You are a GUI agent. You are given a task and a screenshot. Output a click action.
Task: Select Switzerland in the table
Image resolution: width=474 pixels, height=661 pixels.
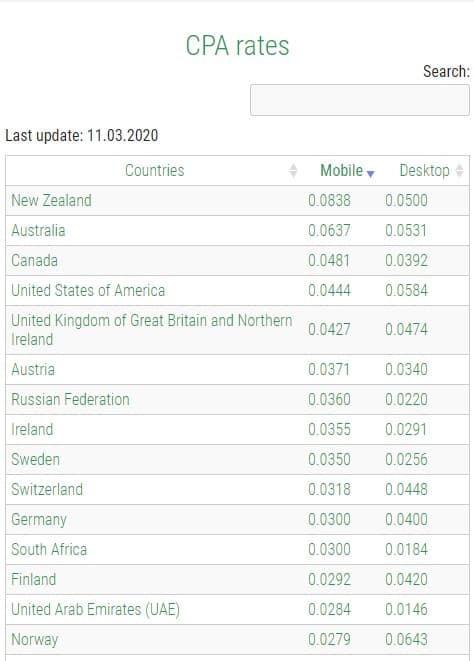(x=237, y=489)
